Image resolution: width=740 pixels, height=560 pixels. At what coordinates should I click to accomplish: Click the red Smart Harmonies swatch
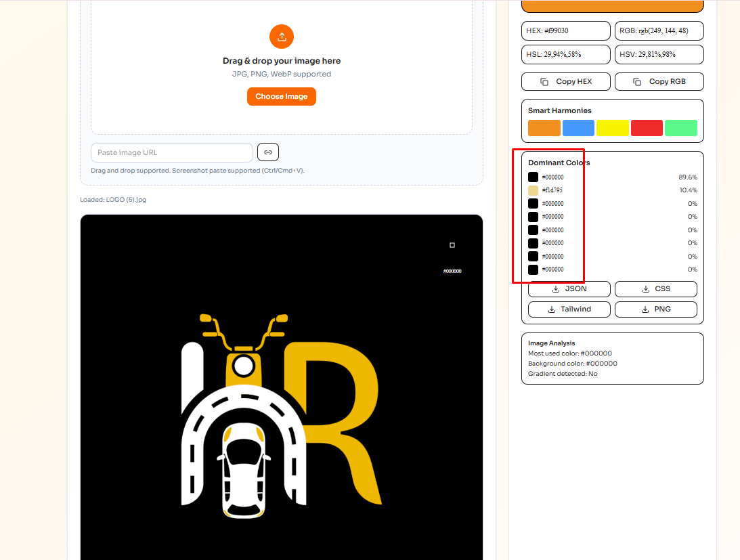(647, 127)
